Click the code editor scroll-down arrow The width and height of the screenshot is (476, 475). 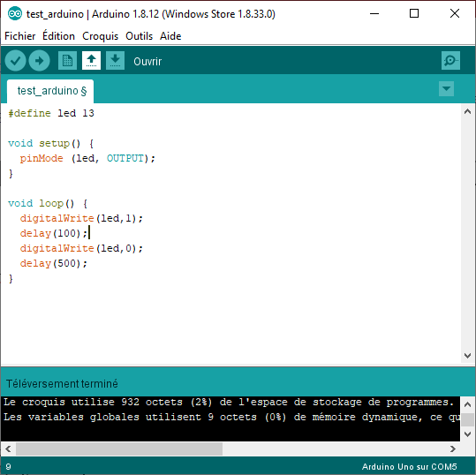point(467,356)
